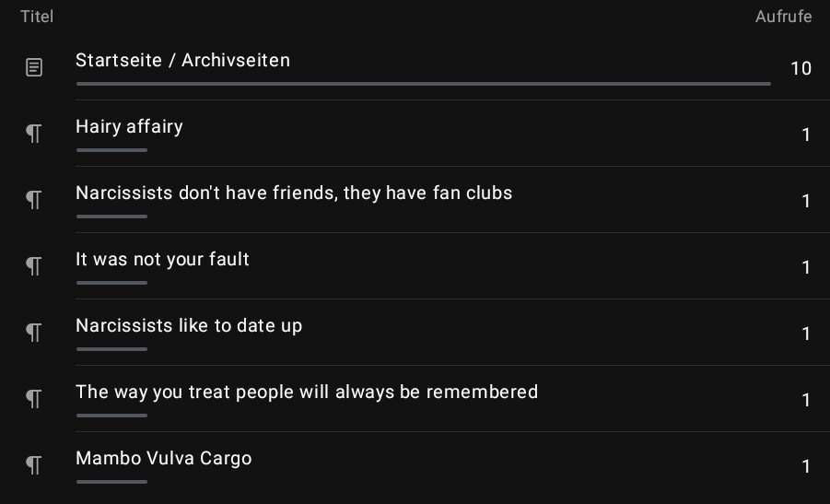
Task: Click the post icon beside Narcissists like to date up
Action: click(34, 333)
